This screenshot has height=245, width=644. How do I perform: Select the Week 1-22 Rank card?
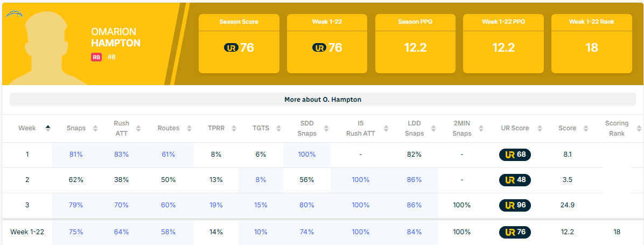(x=591, y=43)
